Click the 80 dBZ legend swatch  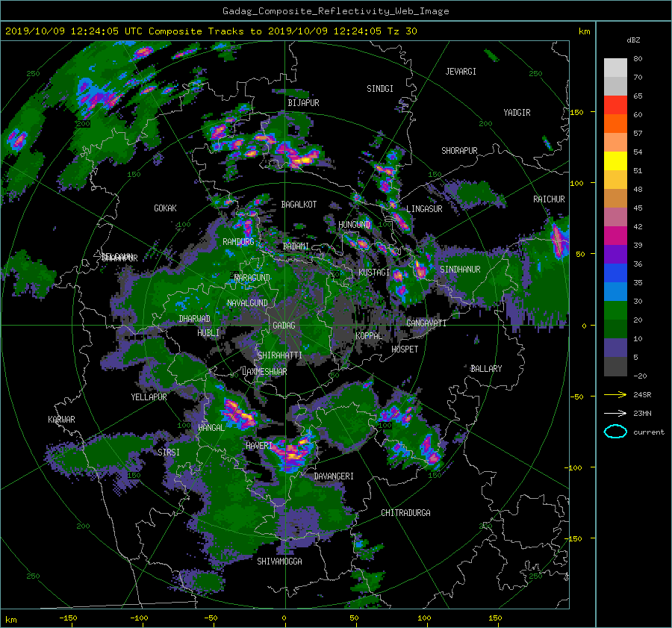tap(615, 67)
